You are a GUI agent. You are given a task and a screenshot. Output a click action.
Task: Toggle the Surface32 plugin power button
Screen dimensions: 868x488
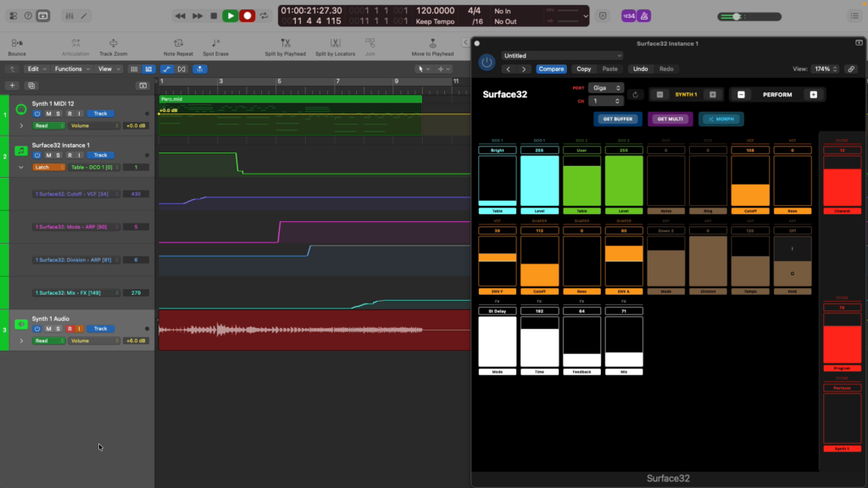tap(487, 62)
